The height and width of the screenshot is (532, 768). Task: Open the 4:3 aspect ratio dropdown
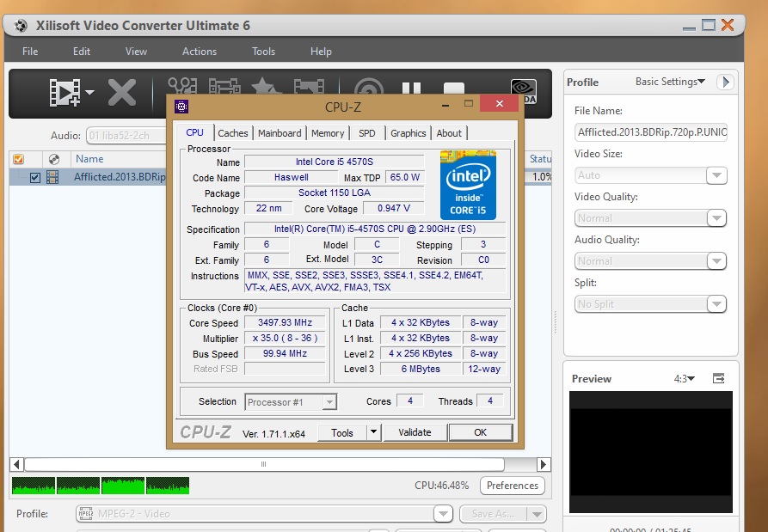(x=684, y=379)
